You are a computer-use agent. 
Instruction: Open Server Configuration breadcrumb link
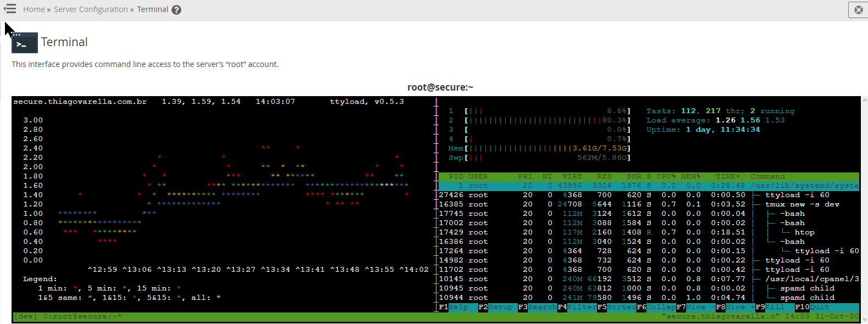click(x=91, y=9)
